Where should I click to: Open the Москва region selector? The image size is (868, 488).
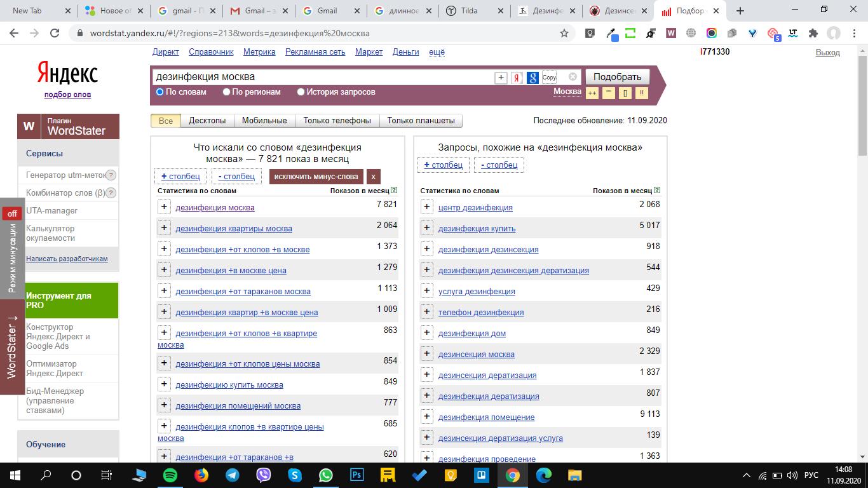point(567,91)
